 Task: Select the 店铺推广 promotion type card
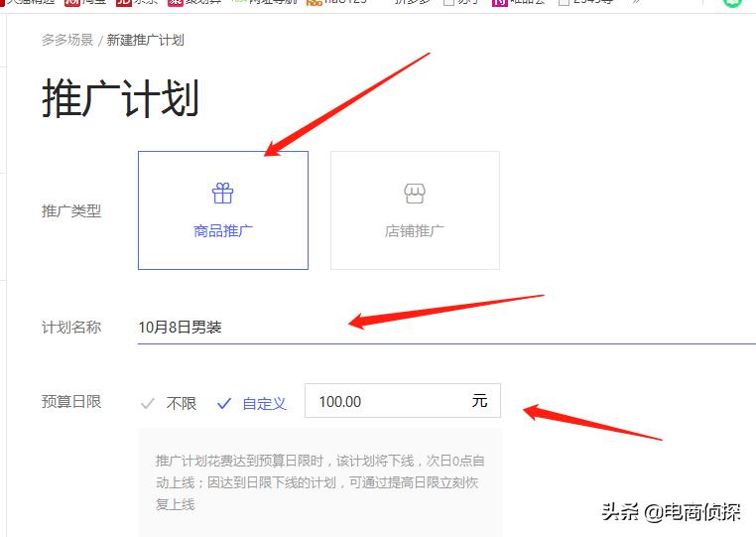(x=415, y=210)
